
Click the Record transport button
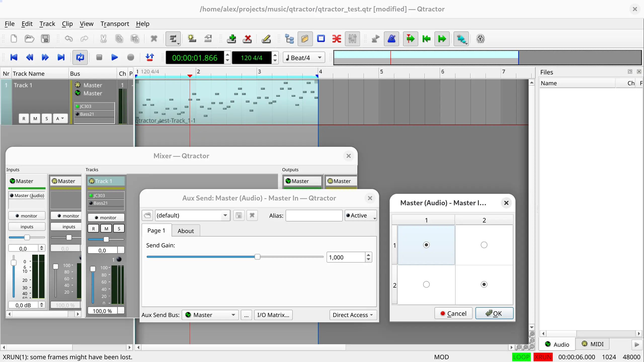(x=131, y=58)
